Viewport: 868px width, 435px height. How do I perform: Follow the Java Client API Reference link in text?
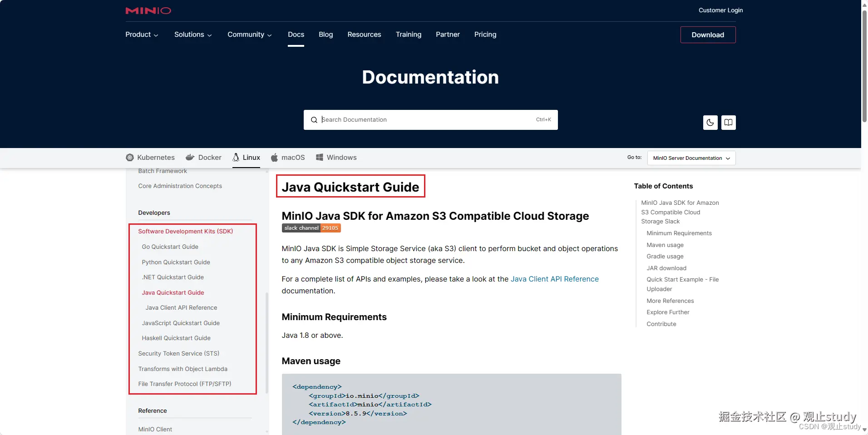click(554, 279)
